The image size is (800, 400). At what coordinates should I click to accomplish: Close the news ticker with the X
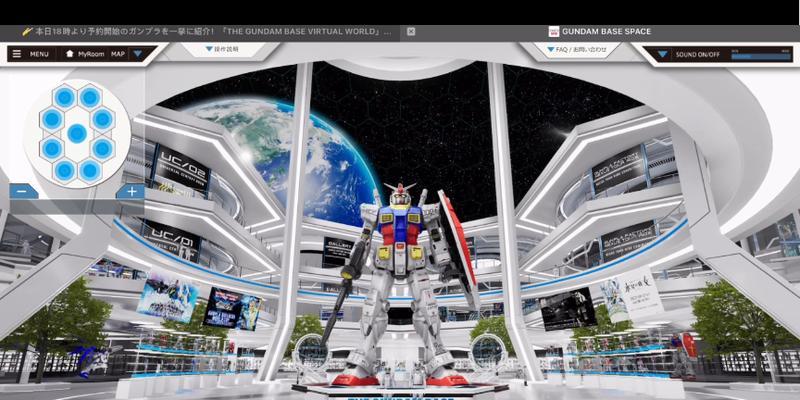pos(411,32)
